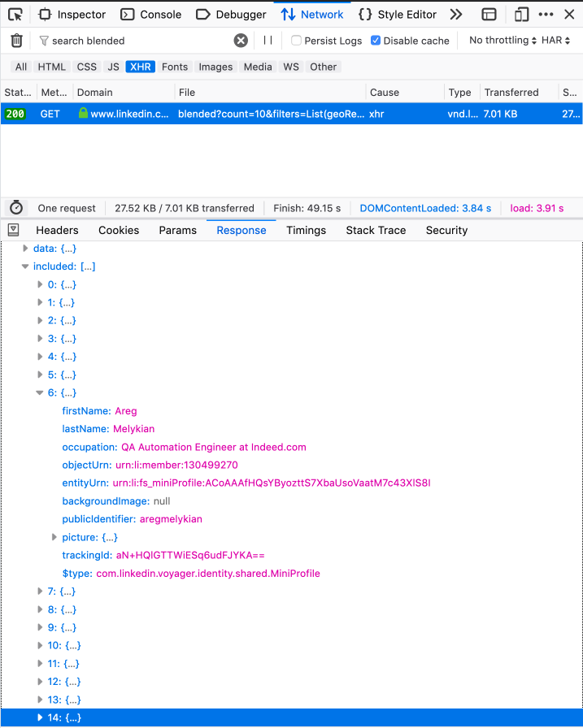The width and height of the screenshot is (583, 728).
Task: Filter requests by JS
Action: [113, 67]
